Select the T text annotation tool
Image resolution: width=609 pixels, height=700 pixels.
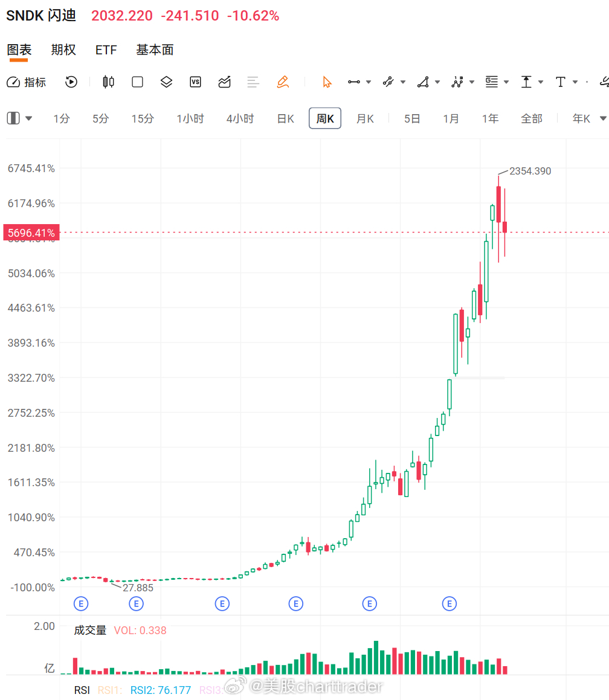(x=560, y=82)
